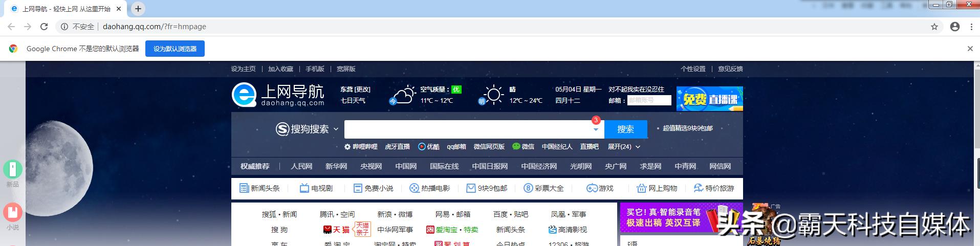The width and height of the screenshot is (980, 246).
Task: Click the browser forward arrow
Action: [x=28, y=27]
